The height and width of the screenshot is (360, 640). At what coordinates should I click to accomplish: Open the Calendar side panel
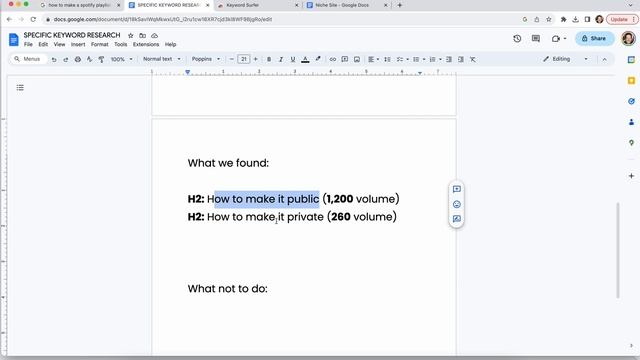tap(631, 60)
